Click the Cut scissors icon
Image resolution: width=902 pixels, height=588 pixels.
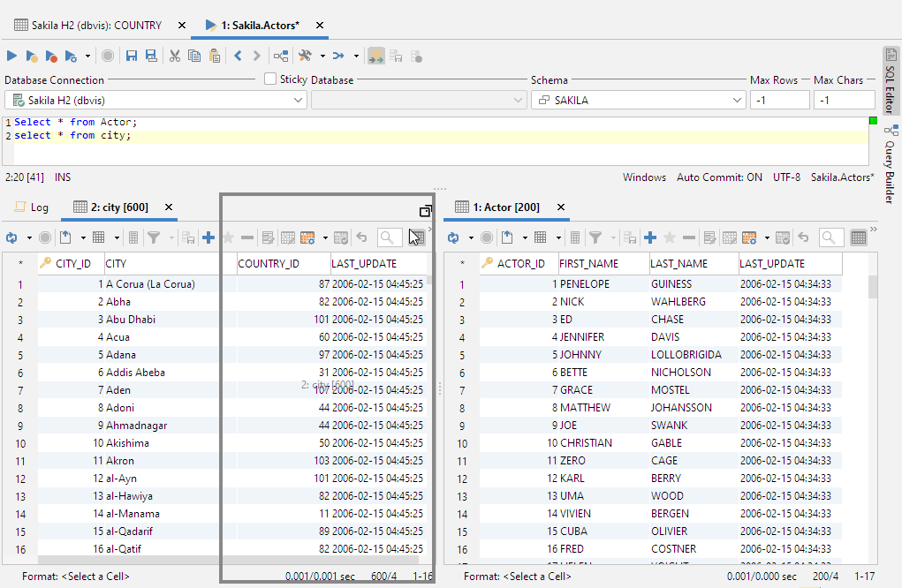pyautogui.click(x=175, y=56)
